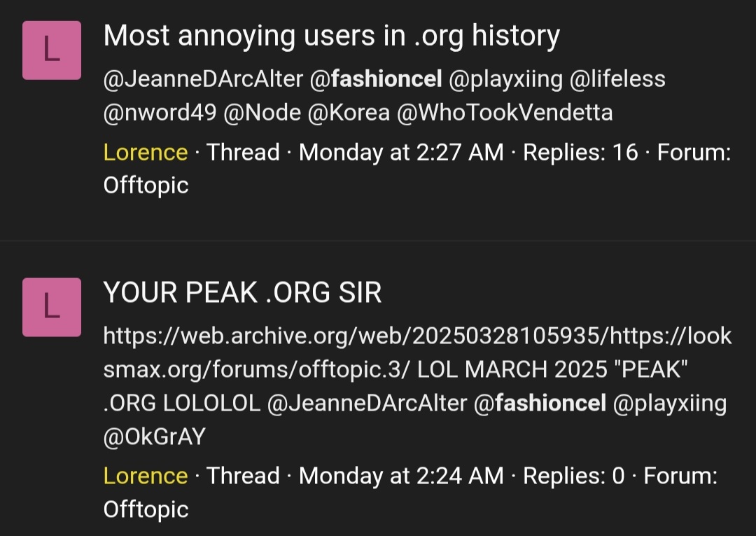Click the @lifeless mention

pos(617,80)
